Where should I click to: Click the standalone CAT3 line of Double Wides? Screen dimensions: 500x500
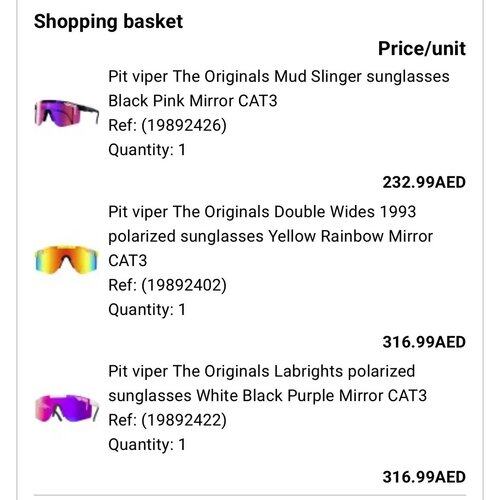pyautogui.click(x=127, y=261)
